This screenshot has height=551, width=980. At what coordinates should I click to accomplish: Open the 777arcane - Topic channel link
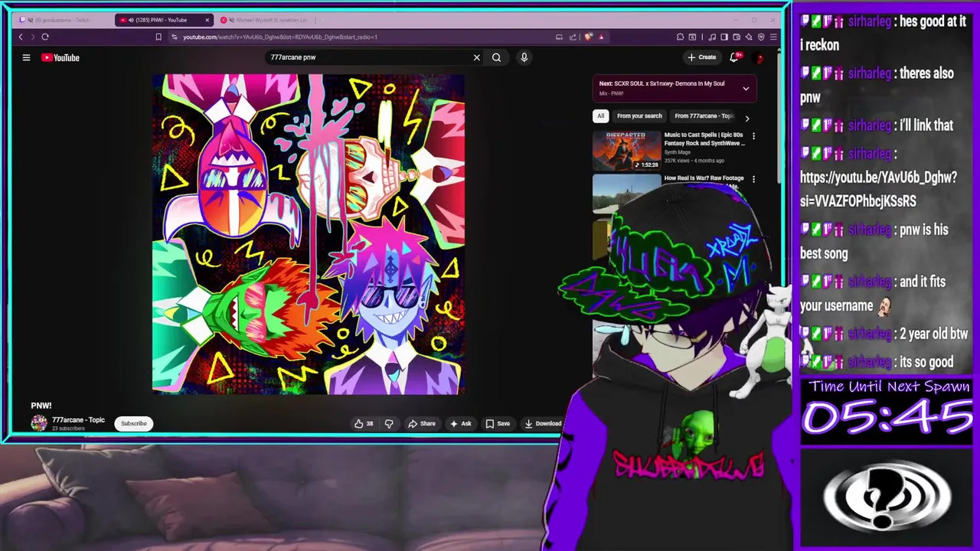(x=78, y=420)
